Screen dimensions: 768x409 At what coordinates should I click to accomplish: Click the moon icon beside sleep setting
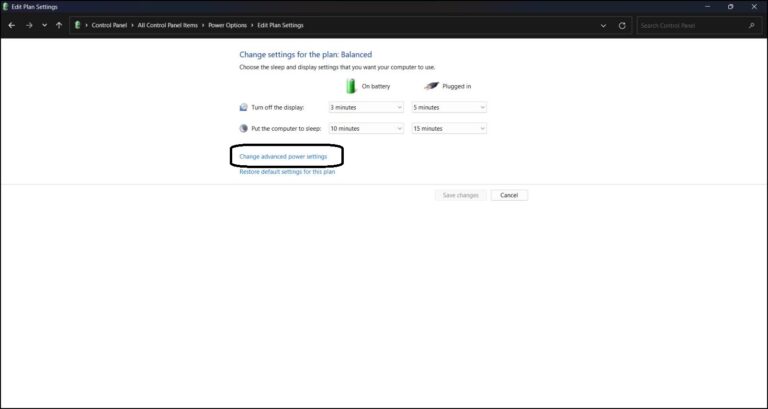pos(244,128)
